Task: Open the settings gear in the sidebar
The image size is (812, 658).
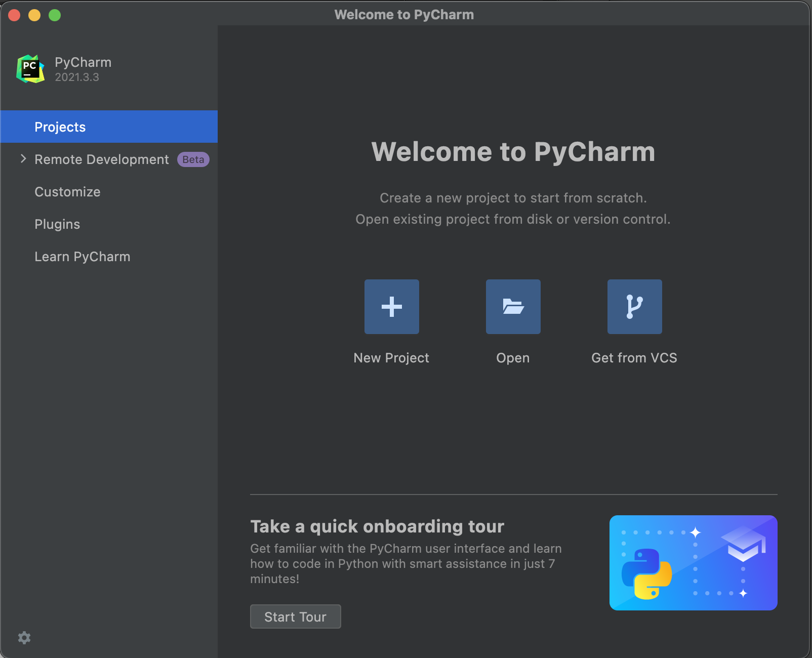Action: [24, 638]
